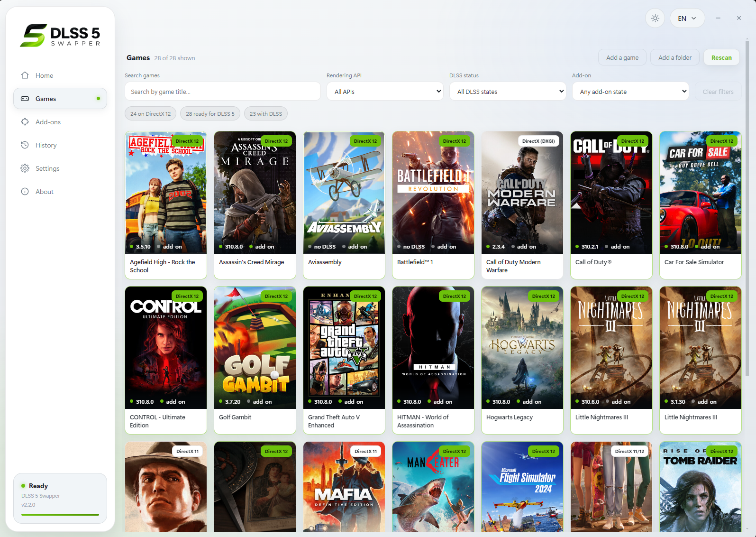The image size is (756, 537).
Task: Click the DirectX 12 badge on Golf Gambit
Action: (x=276, y=296)
